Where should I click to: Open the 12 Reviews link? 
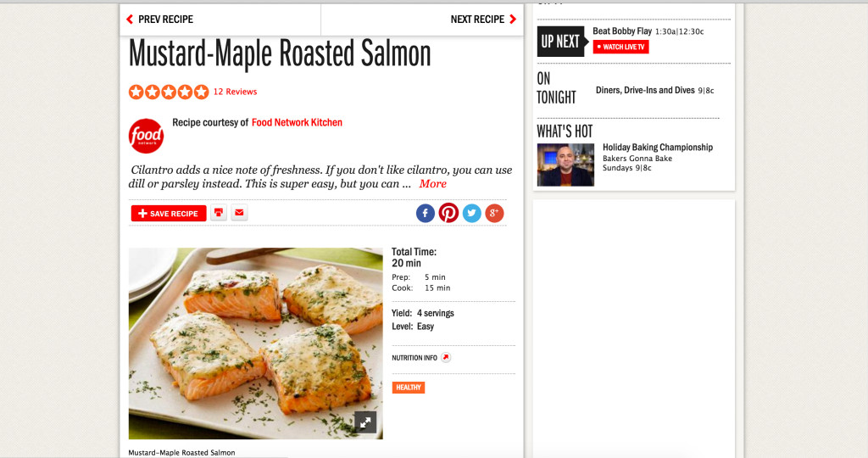[236, 92]
